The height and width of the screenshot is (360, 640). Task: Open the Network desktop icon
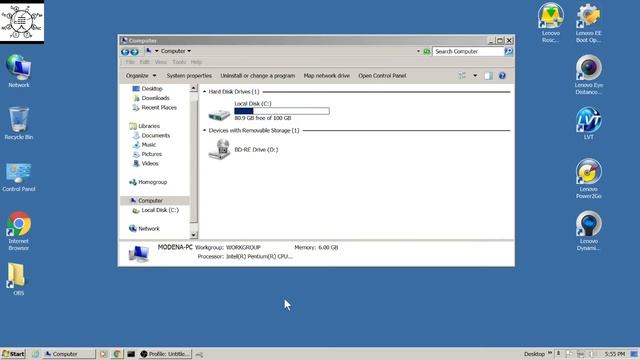[18, 71]
